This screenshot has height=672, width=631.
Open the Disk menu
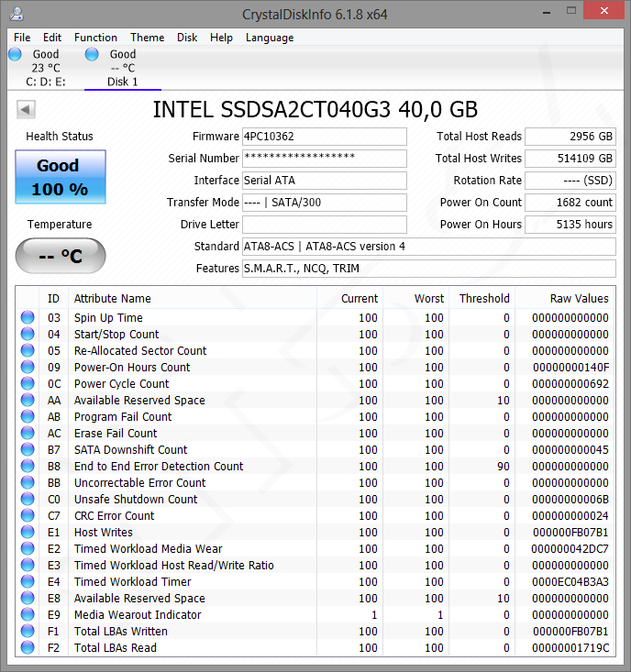click(187, 38)
